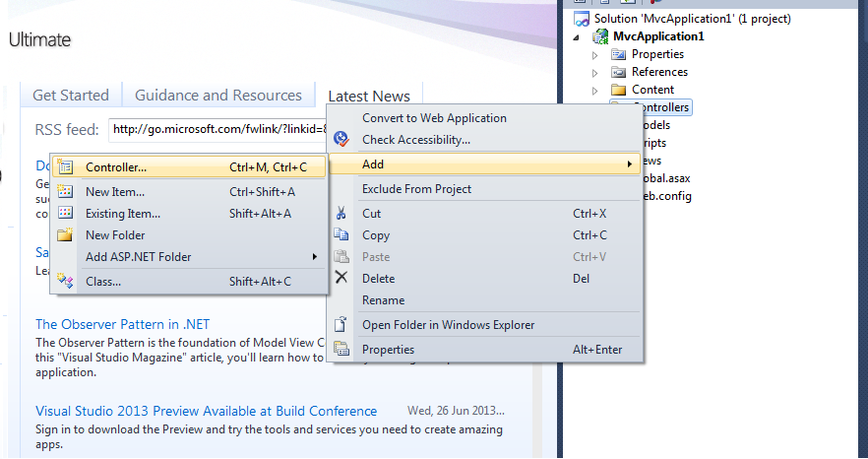Click the Properties folder icon in tree
This screenshot has width=868, height=459.
tap(618, 54)
